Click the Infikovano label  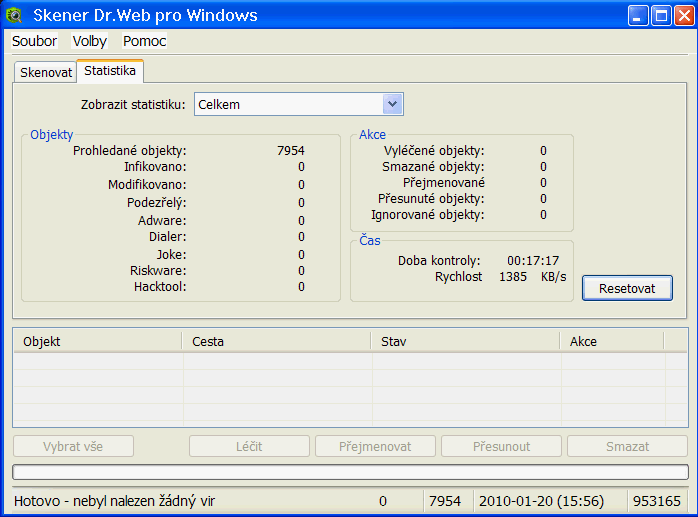(155, 167)
